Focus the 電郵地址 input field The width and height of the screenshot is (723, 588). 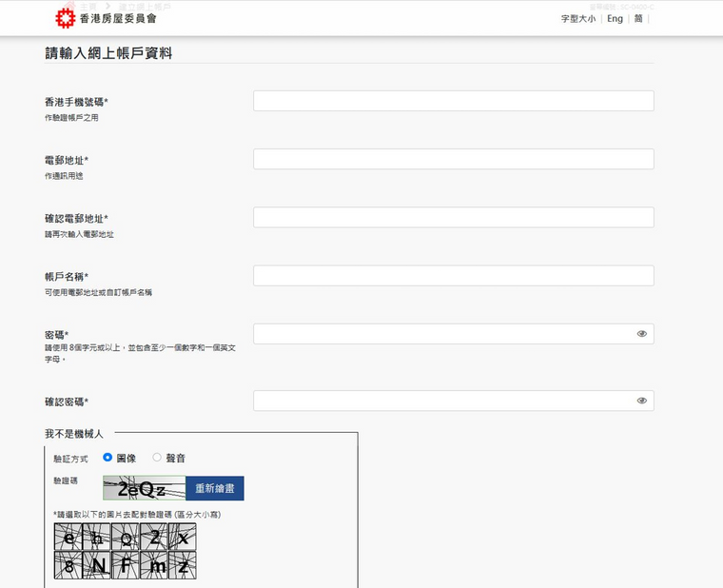click(453, 159)
